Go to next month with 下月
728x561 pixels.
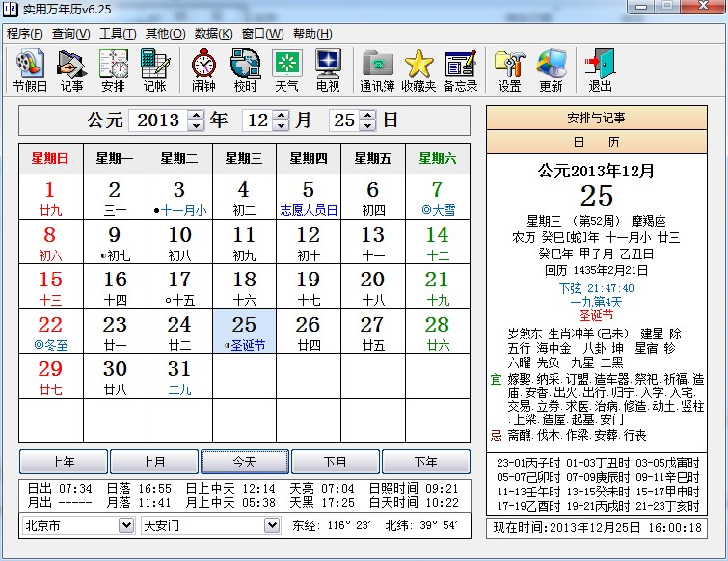pos(336,462)
